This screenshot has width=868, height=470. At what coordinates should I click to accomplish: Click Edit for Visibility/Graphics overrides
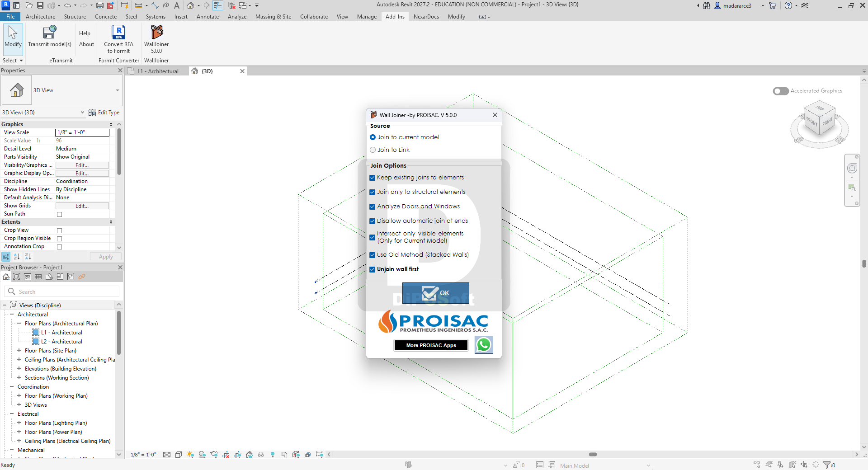coord(82,165)
